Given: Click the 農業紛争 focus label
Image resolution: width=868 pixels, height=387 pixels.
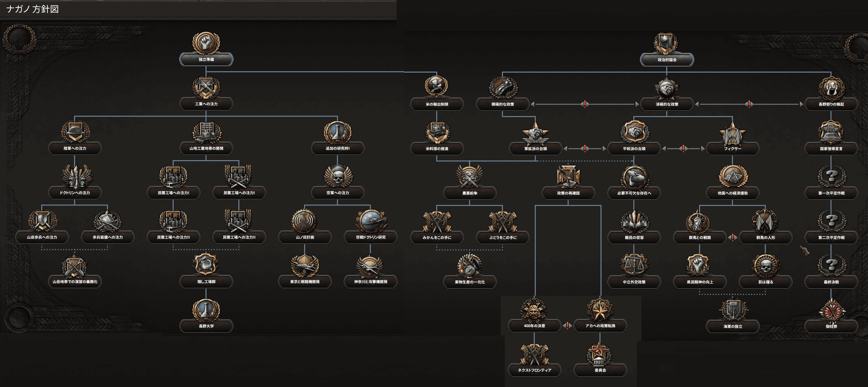Looking at the screenshot, I should click(470, 193).
